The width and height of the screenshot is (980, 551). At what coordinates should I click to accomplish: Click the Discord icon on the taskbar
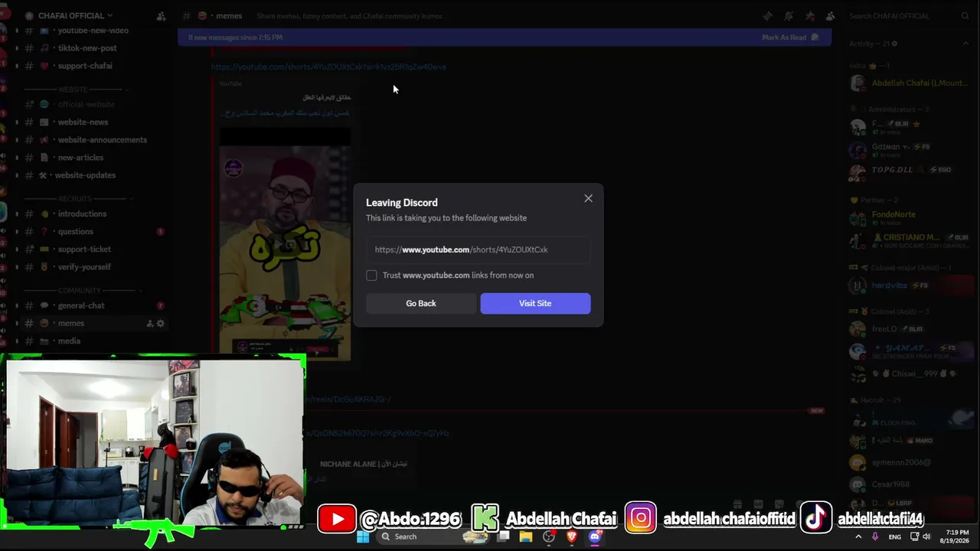[x=595, y=536]
